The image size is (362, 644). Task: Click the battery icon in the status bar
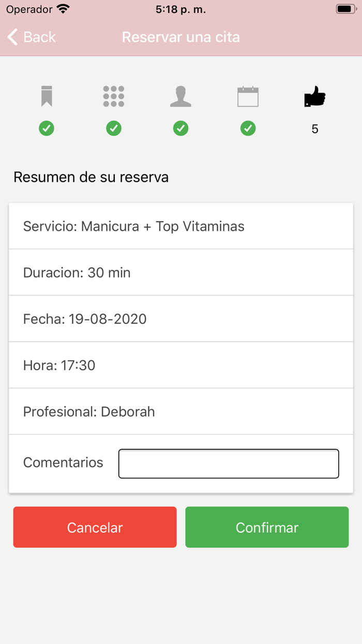tap(344, 8)
